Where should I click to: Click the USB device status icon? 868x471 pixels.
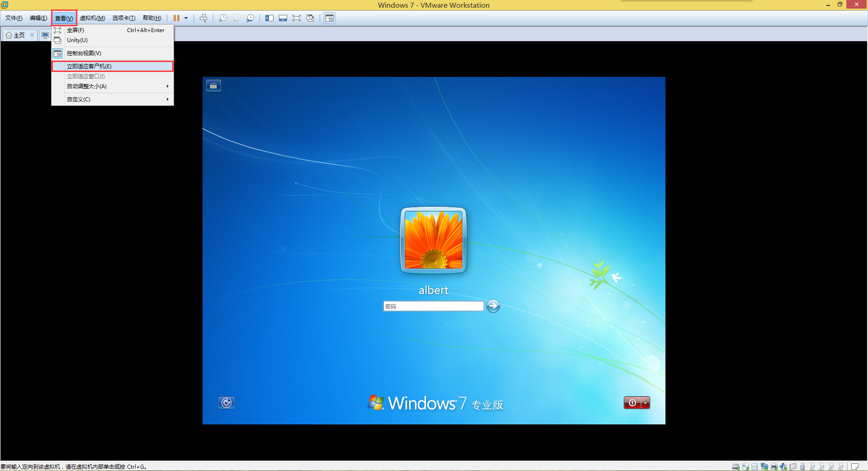pyautogui.click(x=802, y=466)
